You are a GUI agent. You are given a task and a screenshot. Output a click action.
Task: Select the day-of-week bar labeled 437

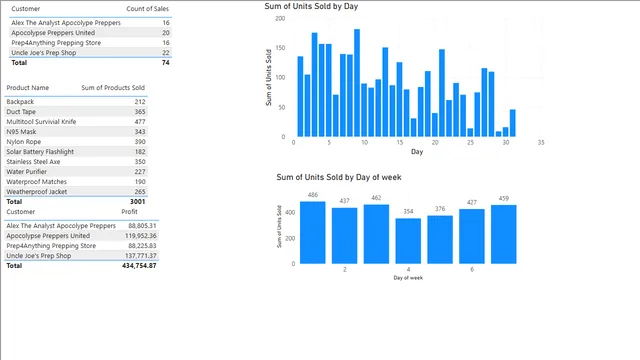344,236
